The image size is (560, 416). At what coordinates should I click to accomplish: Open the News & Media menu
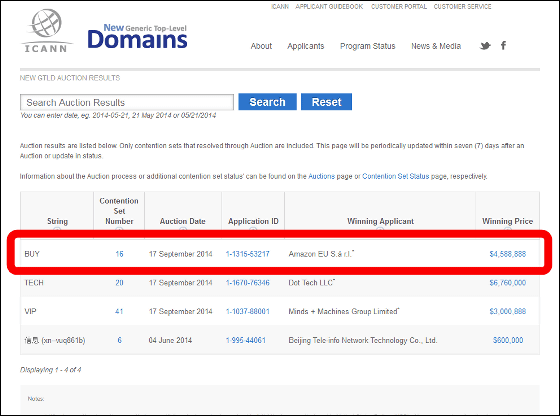436,46
